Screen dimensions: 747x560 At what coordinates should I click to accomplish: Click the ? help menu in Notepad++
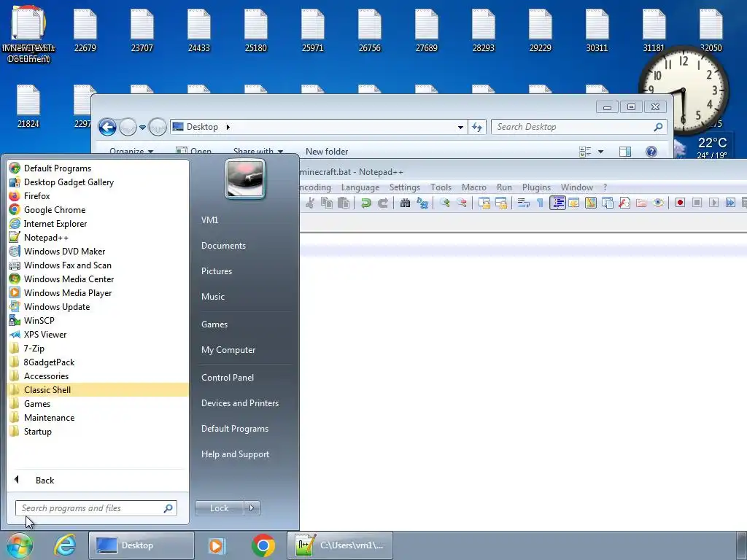click(605, 187)
